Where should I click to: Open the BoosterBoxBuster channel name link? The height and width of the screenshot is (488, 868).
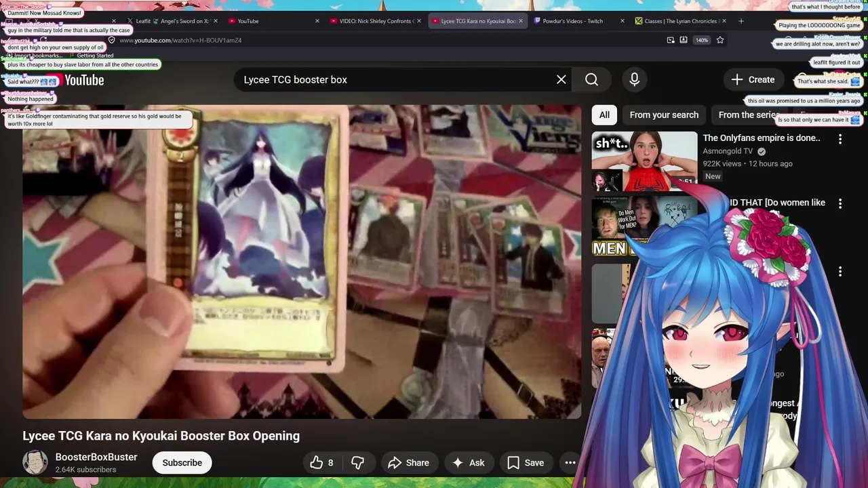pyautogui.click(x=96, y=457)
